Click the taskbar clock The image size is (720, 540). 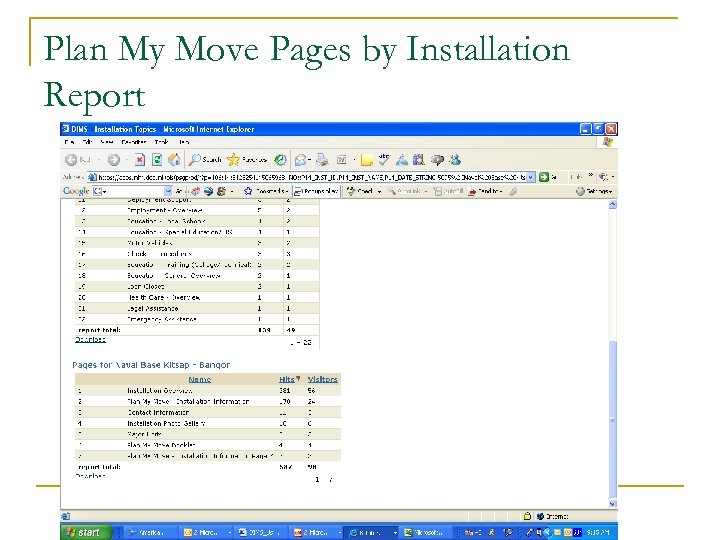click(597, 532)
